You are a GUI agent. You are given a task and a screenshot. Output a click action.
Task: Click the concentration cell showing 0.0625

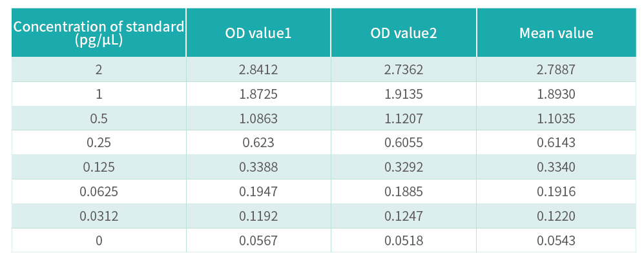[99, 192]
